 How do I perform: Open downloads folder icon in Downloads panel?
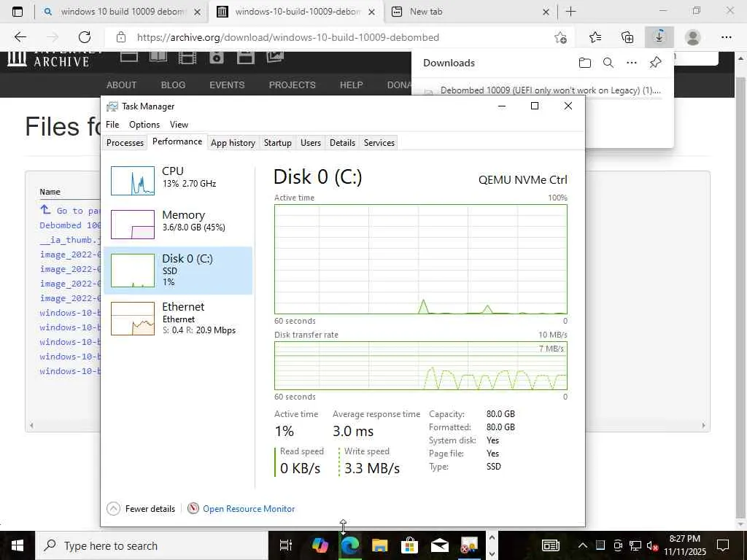(x=584, y=63)
